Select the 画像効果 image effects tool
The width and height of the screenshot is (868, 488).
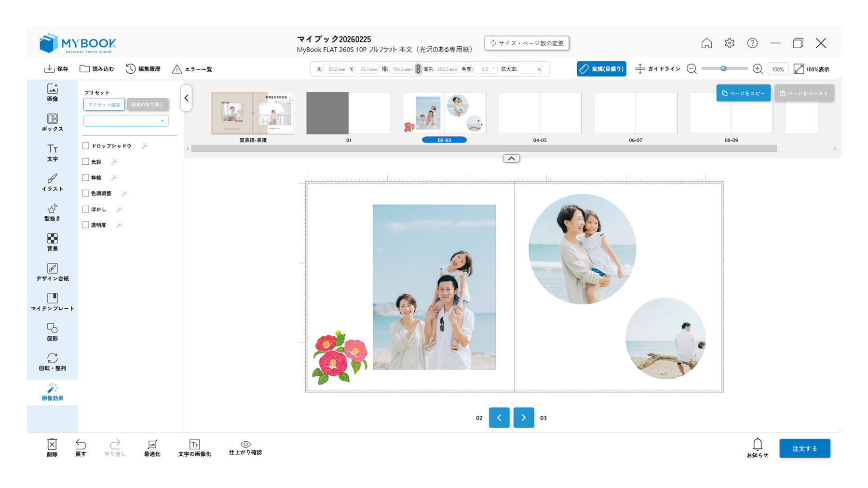click(52, 392)
